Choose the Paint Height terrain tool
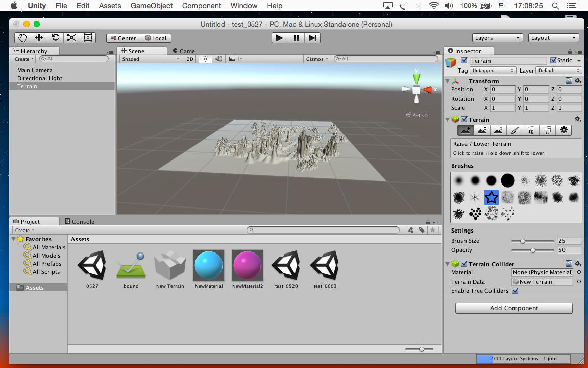 (x=481, y=130)
